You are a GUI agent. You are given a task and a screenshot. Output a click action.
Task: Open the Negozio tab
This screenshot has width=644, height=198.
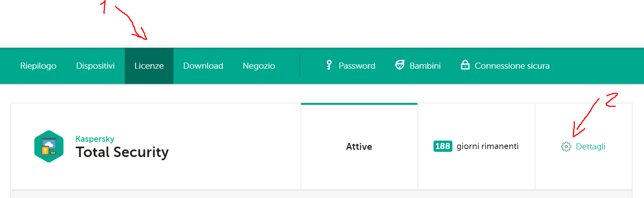[259, 66]
